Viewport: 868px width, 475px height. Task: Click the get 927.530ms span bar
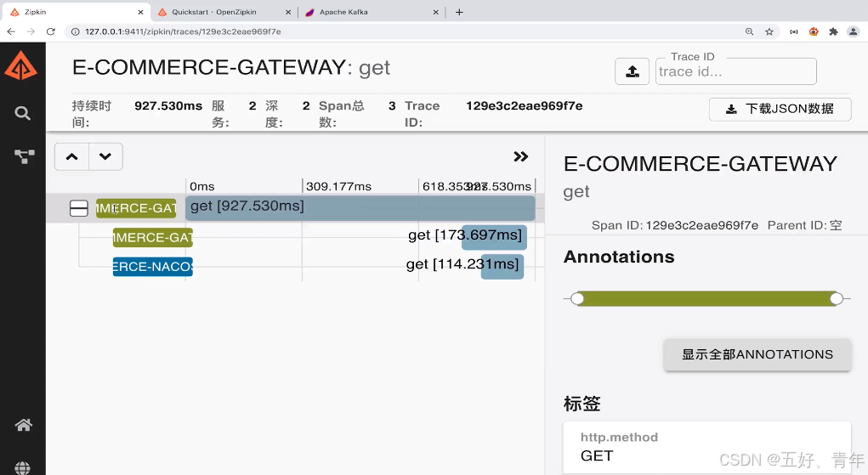[360, 208]
